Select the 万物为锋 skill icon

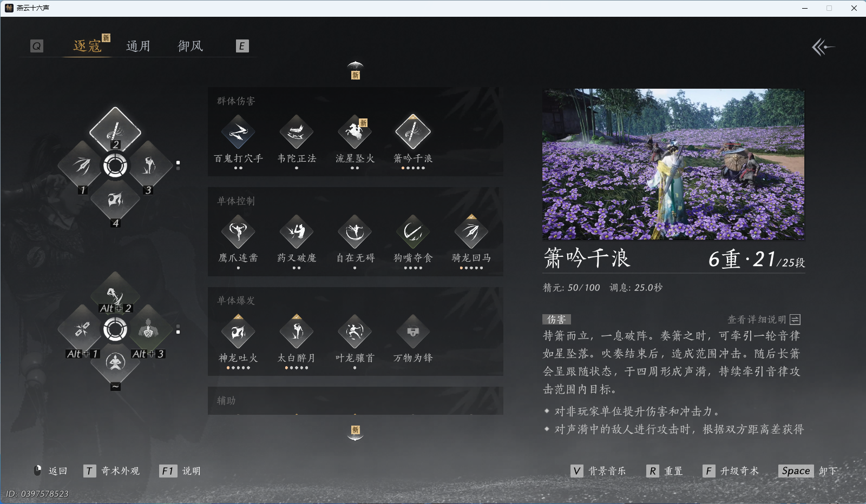pos(414,331)
